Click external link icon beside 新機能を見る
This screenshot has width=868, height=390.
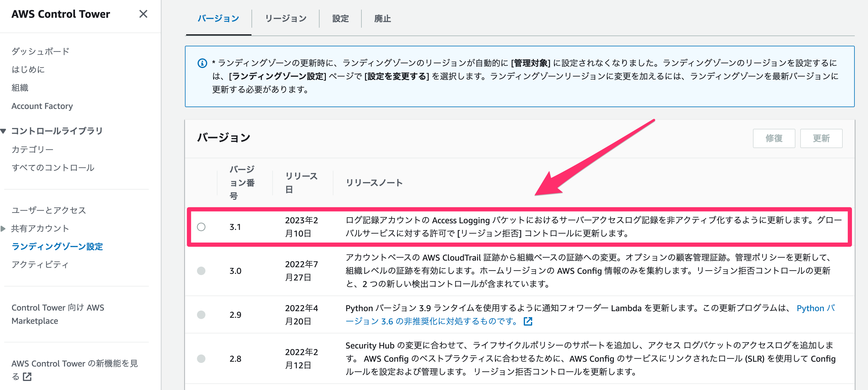pyautogui.click(x=27, y=376)
